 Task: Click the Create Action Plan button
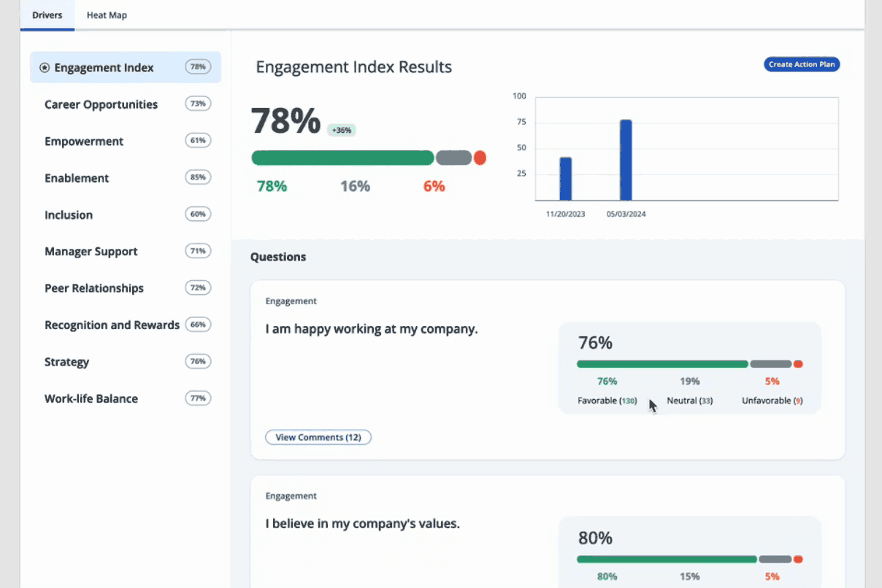[x=802, y=64]
